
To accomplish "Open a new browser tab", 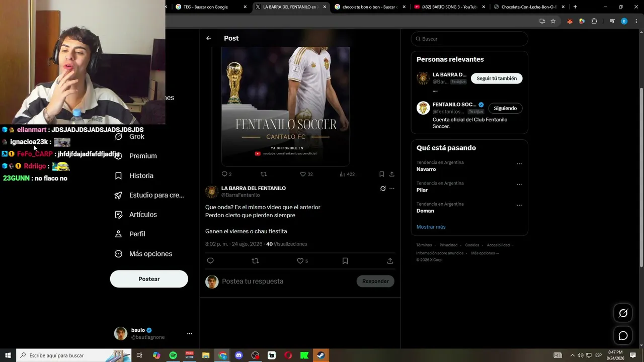I will [575, 7].
